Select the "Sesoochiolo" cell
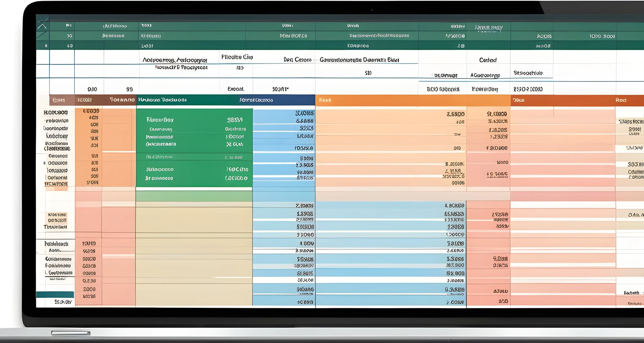The image size is (644, 343). 528,73
